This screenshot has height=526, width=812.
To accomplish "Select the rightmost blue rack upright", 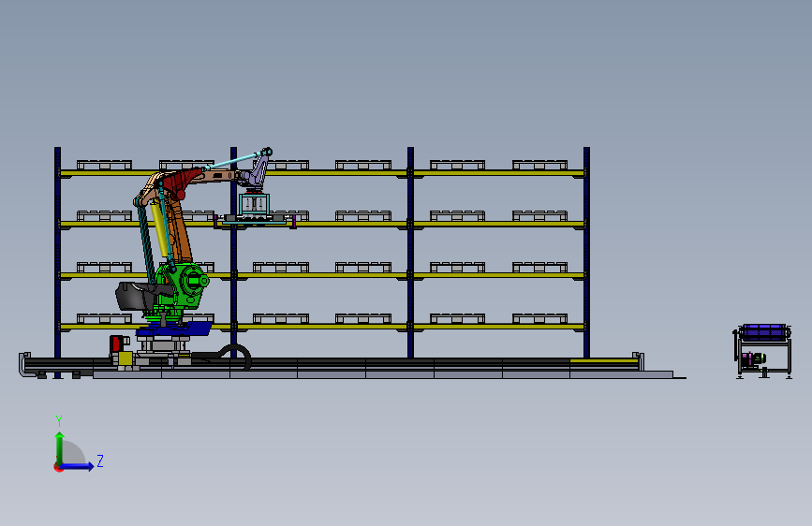I will pyautogui.click(x=586, y=253).
